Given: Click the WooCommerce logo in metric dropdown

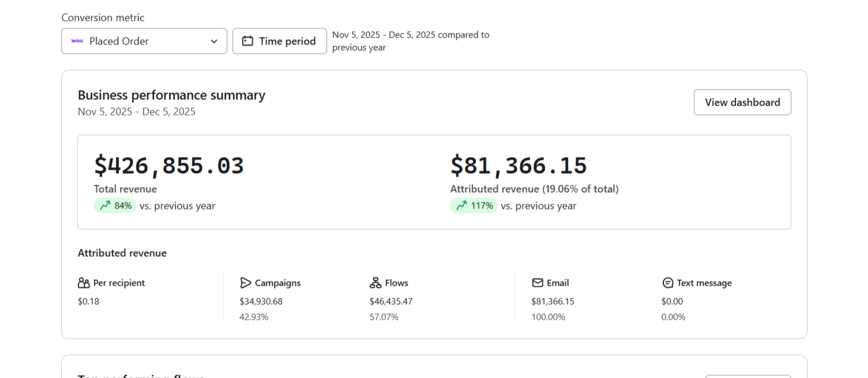Looking at the screenshot, I should 77,41.
